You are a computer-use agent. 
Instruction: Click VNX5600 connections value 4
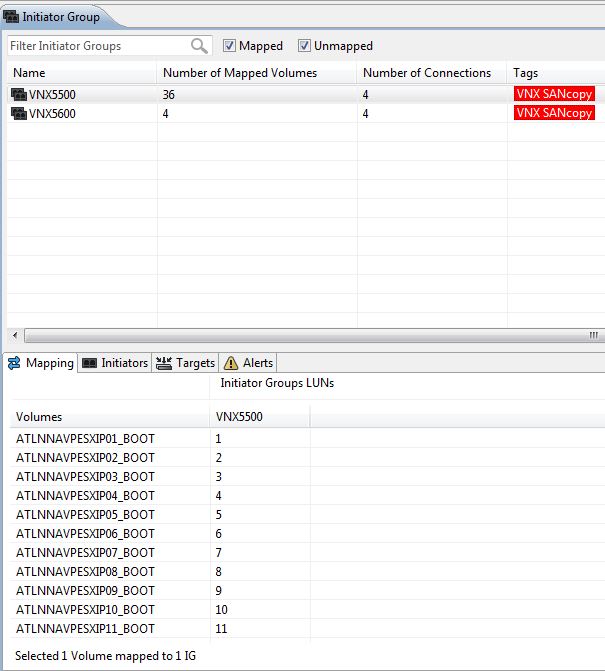365,114
